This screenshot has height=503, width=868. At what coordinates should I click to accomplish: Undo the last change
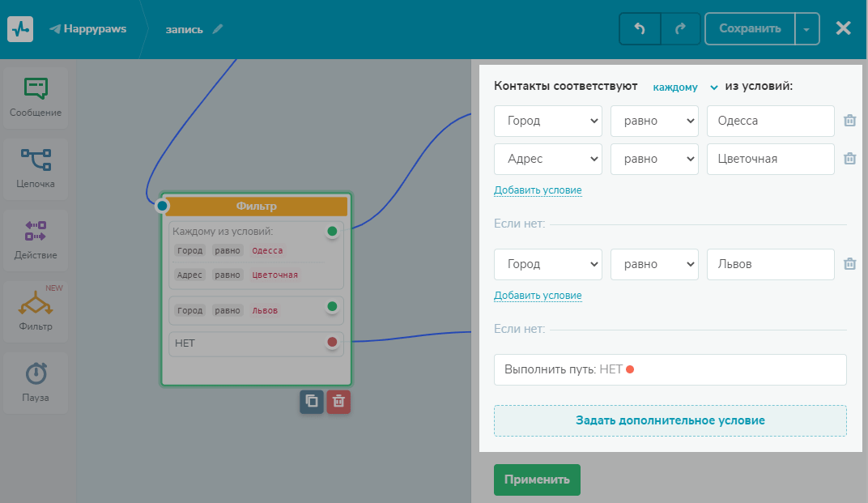coord(640,29)
